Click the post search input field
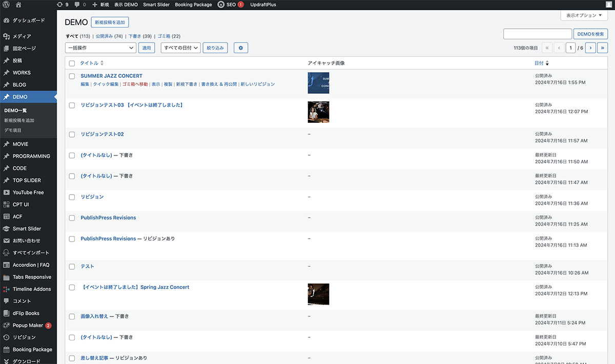 coord(537,34)
